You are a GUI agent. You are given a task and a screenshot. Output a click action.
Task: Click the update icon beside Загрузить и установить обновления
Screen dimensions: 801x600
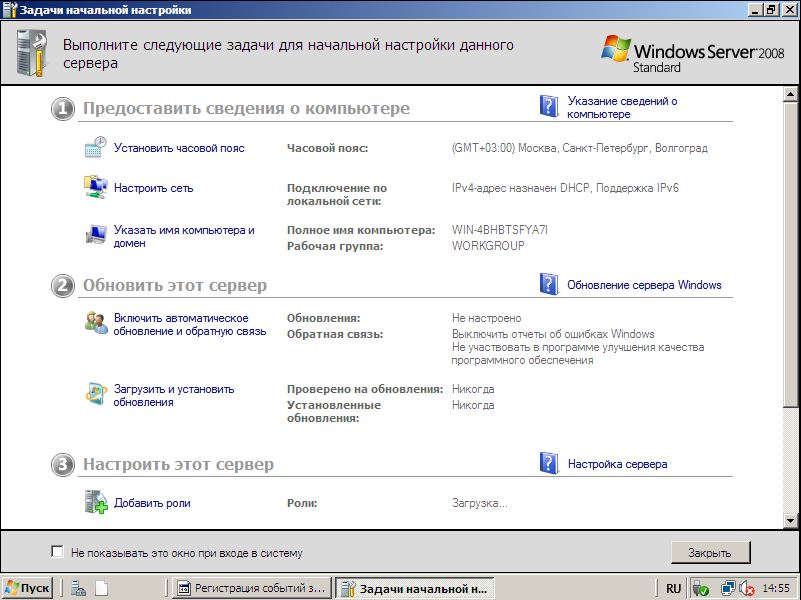(96, 394)
